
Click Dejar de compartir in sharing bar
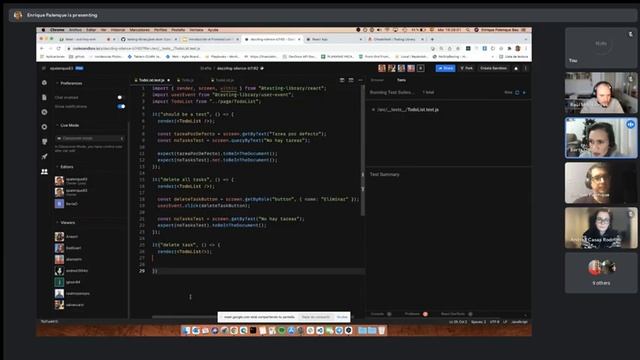[316, 317]
